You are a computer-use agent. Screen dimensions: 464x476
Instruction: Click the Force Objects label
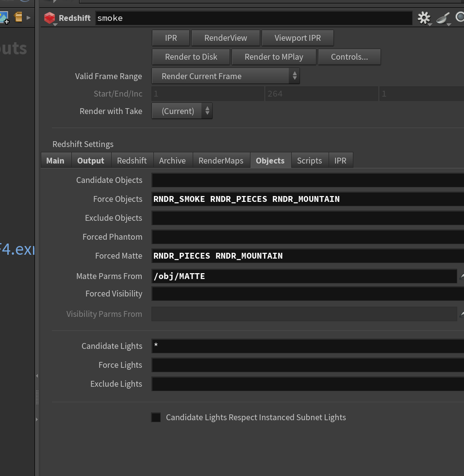point(117,199)
